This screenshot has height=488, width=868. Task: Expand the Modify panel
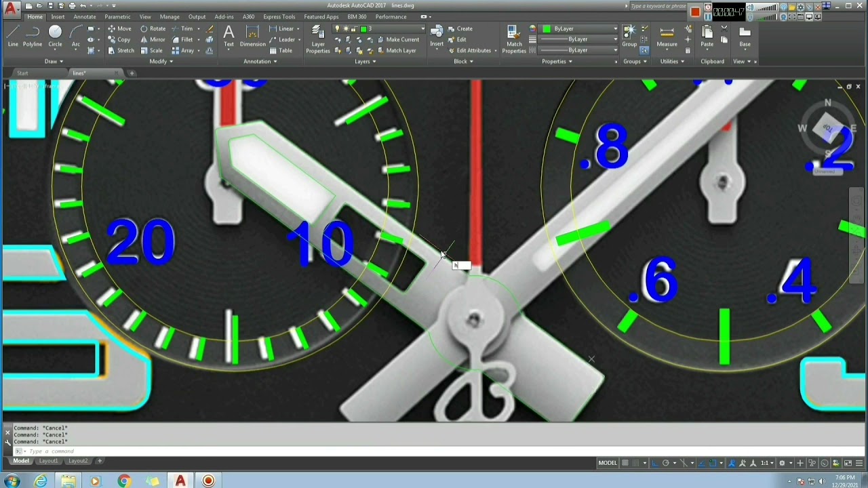[161, 61]
